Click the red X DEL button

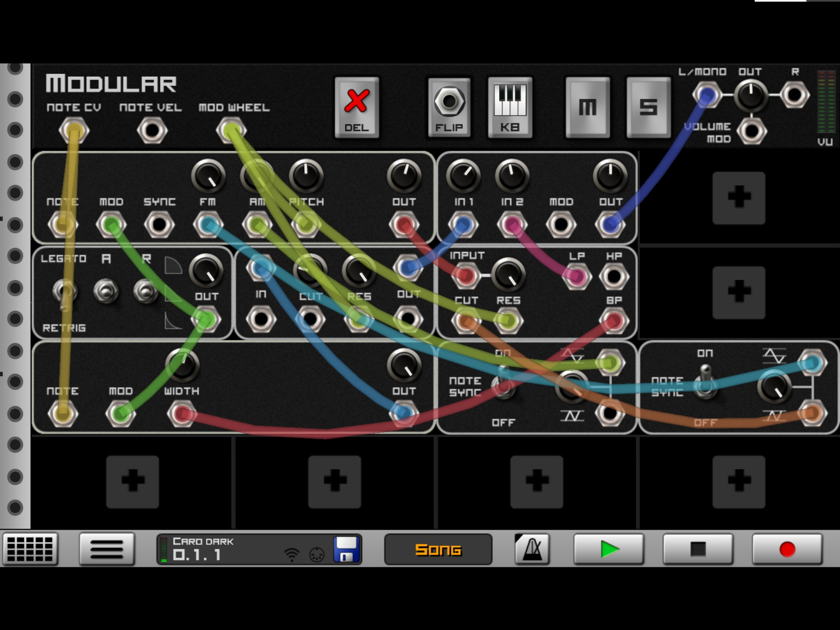(x=356, y=107)
